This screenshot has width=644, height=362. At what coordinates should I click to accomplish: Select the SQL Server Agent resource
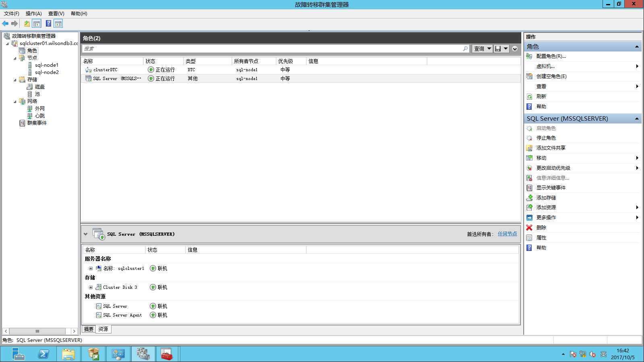122,315
